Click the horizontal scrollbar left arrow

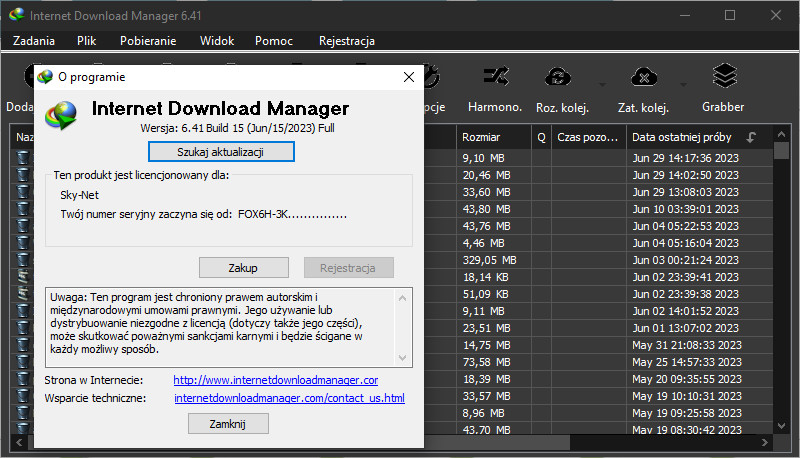19,443
